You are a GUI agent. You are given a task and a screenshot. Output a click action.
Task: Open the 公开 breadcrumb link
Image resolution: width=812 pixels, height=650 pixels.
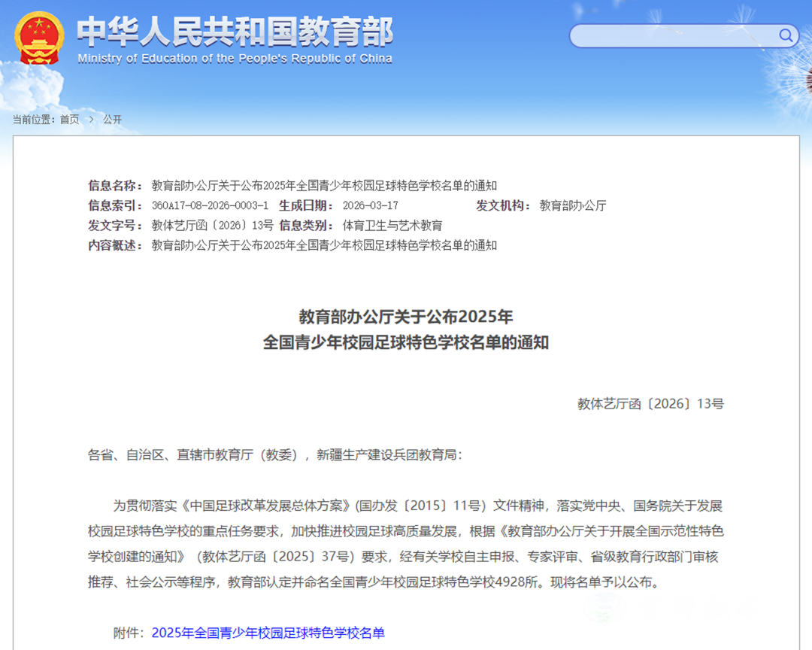pos(112,120)
